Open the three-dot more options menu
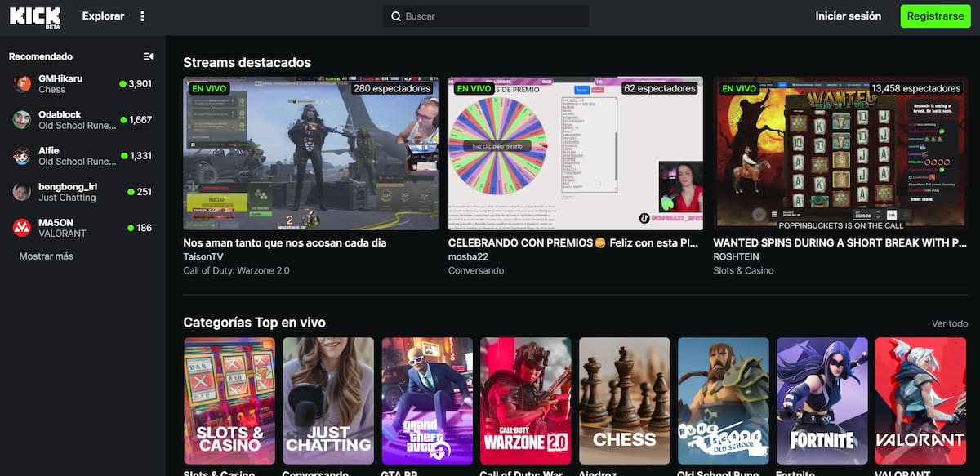Image resolution: width=980 pixels, height=476 pixels. click(x=142, y=16)
